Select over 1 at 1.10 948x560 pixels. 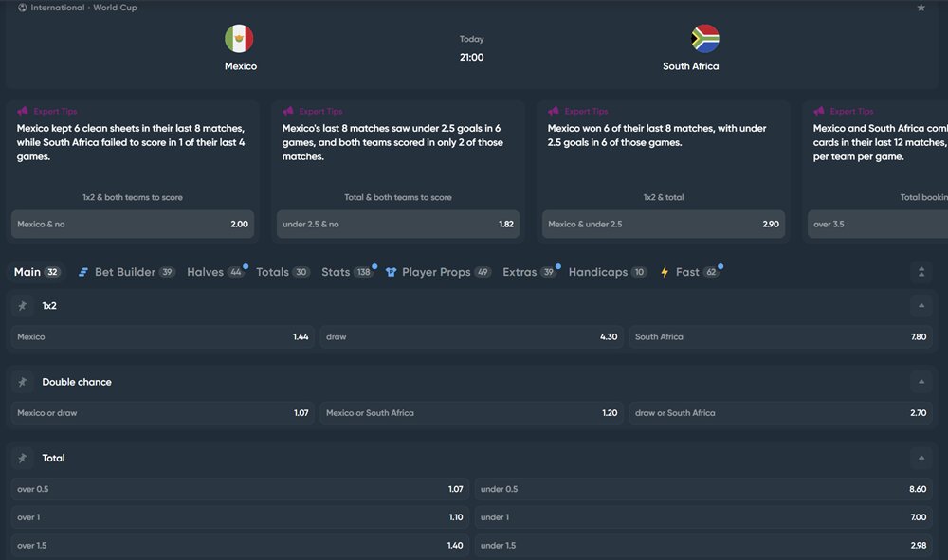[240, 517]
